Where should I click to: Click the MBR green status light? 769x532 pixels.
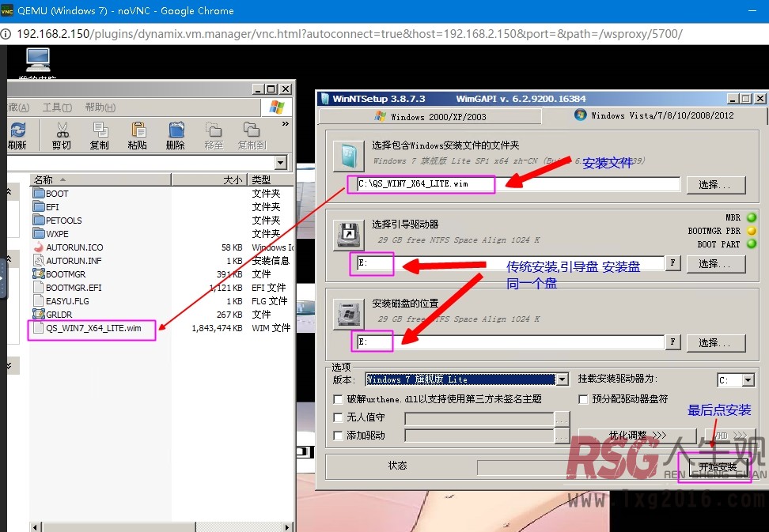[x=752, y=217]
